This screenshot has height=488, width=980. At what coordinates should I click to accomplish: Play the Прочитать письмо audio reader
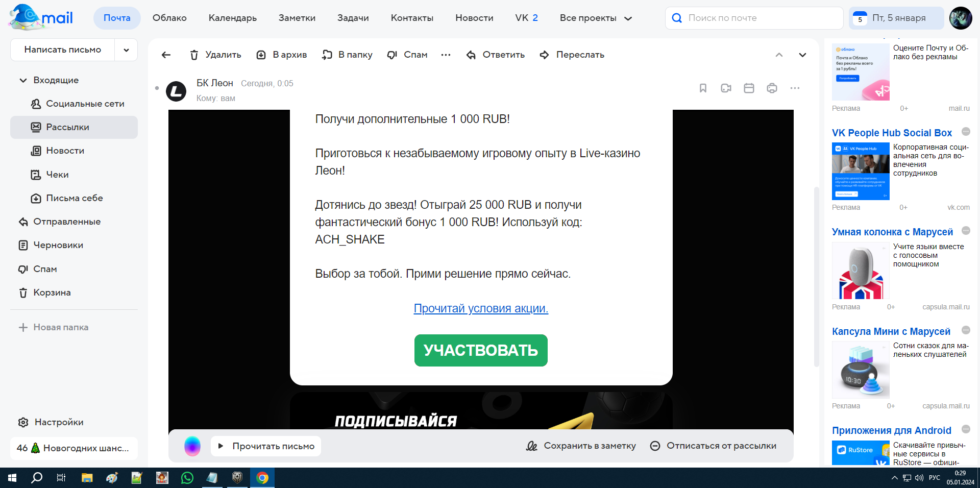266,446
